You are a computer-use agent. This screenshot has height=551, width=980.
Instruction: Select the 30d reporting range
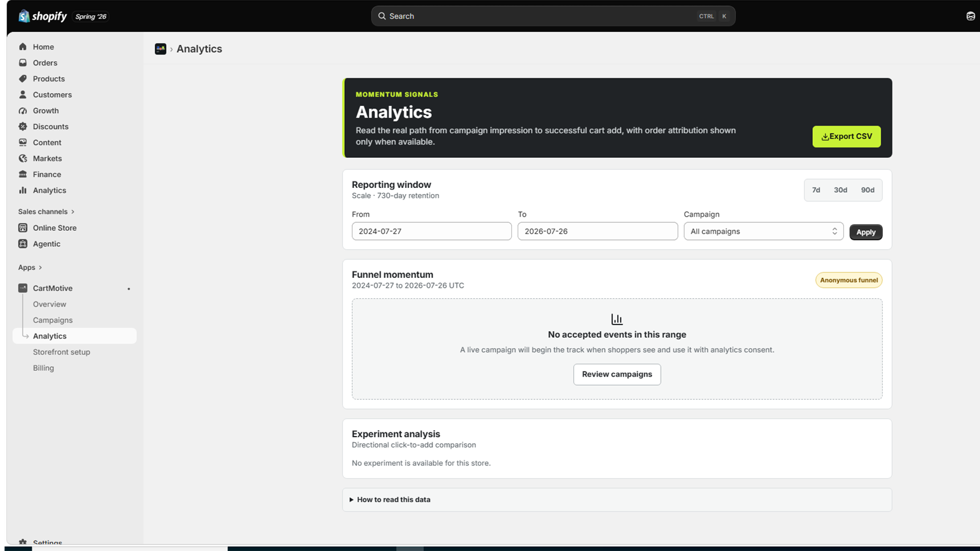pos(840,190)
